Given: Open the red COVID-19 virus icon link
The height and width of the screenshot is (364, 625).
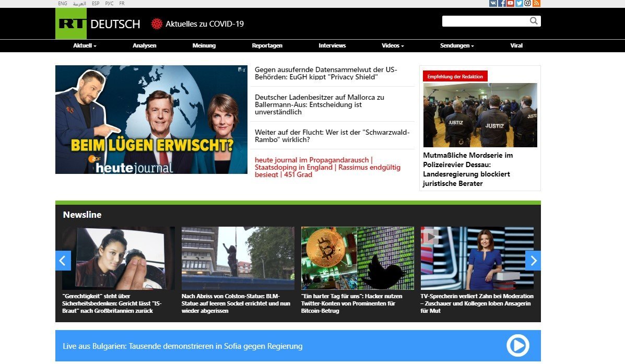Looking at the screenshot, I should pyautogui.click(x=157, y=24).
